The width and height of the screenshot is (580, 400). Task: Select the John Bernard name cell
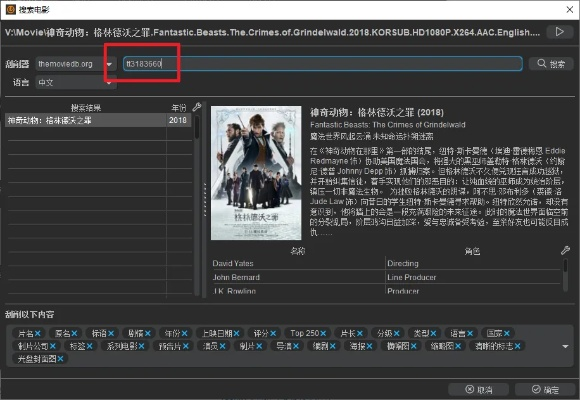coord(298,278)
